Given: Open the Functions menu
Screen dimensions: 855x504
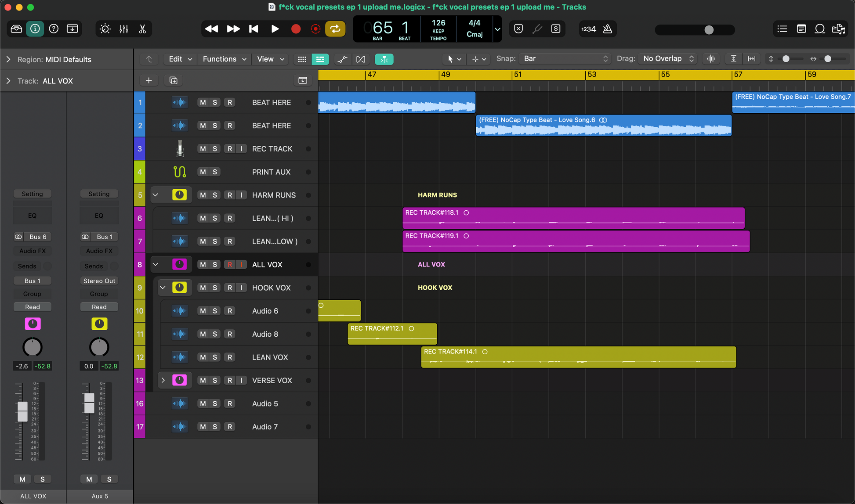Looking at the screenshot, I should coord(224,59).
